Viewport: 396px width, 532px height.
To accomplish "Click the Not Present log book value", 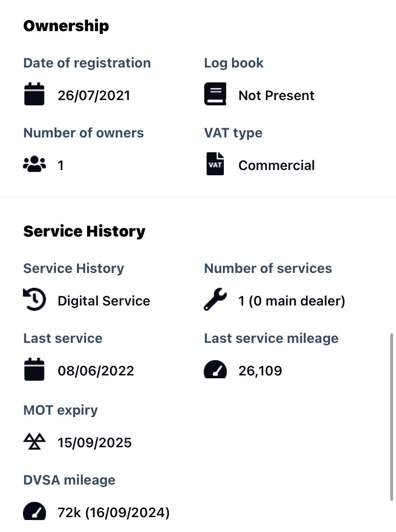I will (x=276, y=95).
